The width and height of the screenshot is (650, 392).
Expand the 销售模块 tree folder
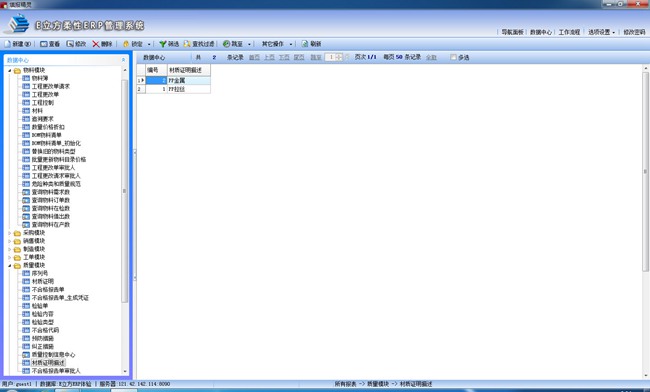pyautogui.click(x=10, y=241)
